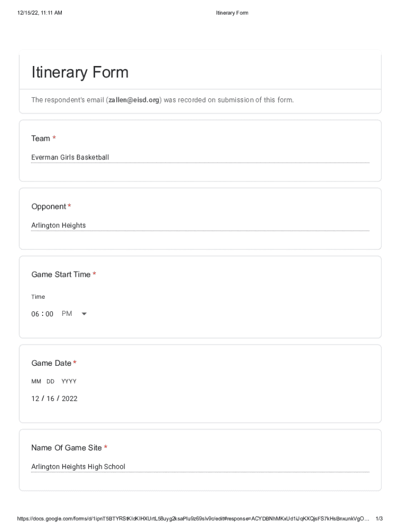
Task: Click the Team answer field
Action: click(200, 157)
